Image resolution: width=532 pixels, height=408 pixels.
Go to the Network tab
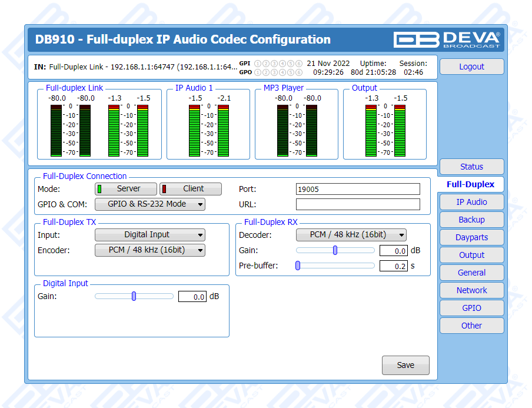click(471, 290)
